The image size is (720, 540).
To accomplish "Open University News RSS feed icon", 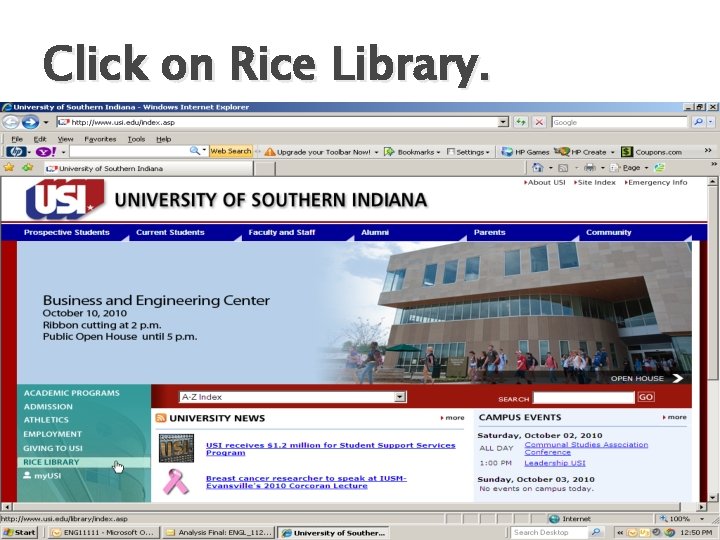I will click(x=161, y=418).
